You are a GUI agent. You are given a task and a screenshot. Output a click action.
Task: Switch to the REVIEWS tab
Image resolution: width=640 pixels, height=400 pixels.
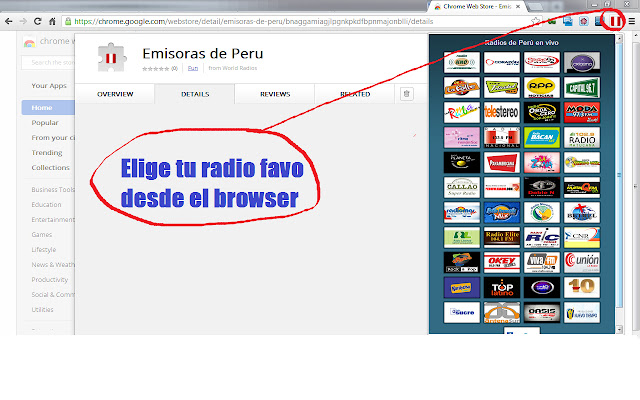click(275, 94)
